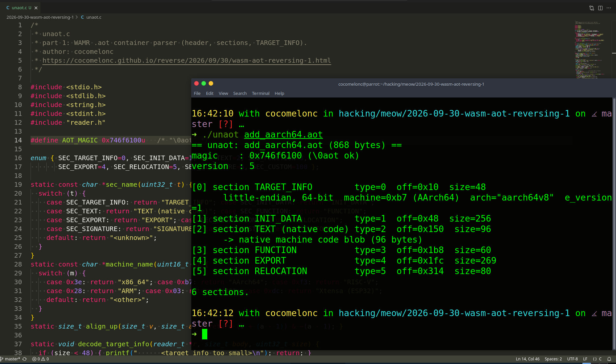Viewport: 616px width, 364px height.
Task: Click the Synchronize Changes icon in status bar
Action: coord(25,359)
